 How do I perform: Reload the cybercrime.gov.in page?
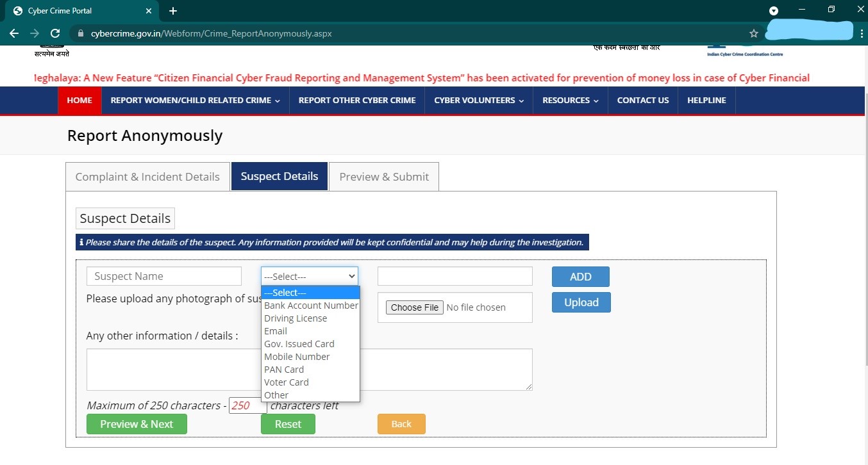pyautogui.click(x=55, y=33)
